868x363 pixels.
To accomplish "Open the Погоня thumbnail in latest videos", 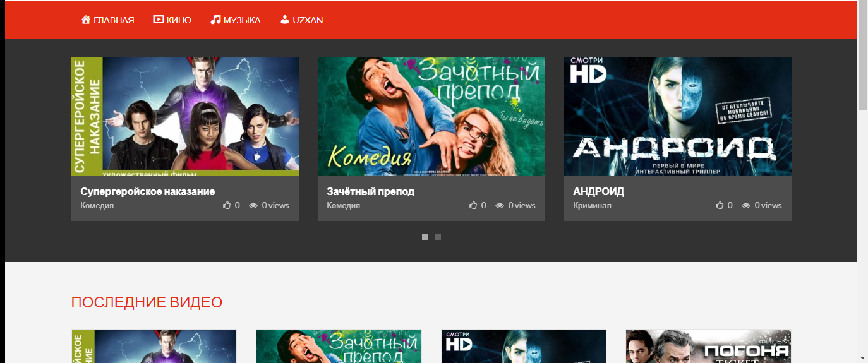I will point(708,346).
